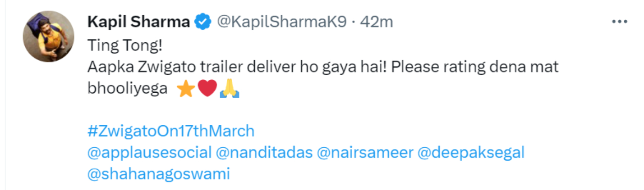
Task: Open the Kapil Sharma display name
Action: [x=139, y=22]
